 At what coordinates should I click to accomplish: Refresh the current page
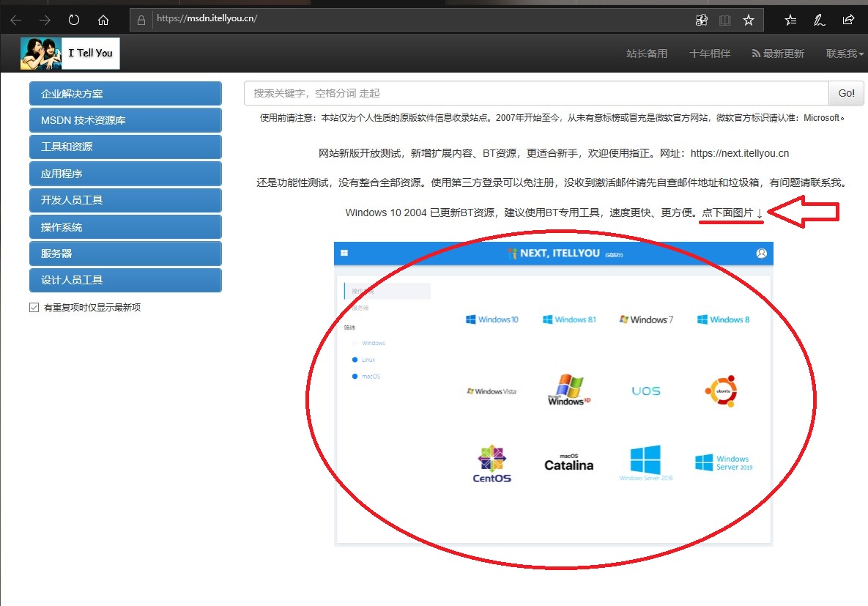coord(74,21)
